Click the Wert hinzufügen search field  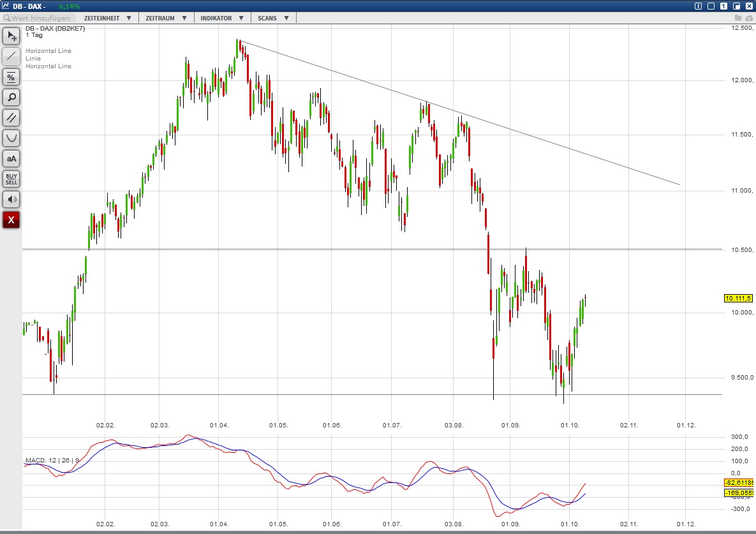(x=38, y=18)
